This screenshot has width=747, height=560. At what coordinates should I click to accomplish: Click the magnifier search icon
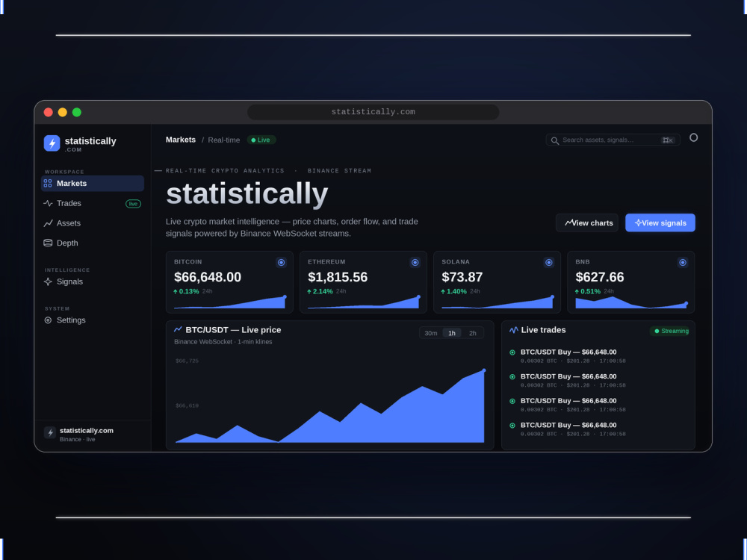tap(554, 140)
